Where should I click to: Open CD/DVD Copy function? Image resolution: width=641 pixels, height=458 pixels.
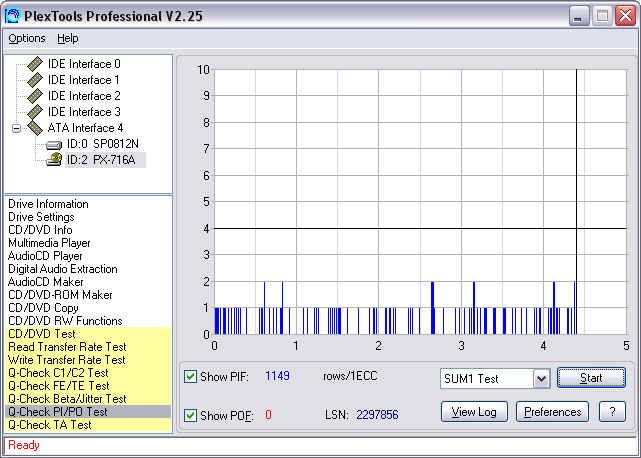(x=43, y=308)
